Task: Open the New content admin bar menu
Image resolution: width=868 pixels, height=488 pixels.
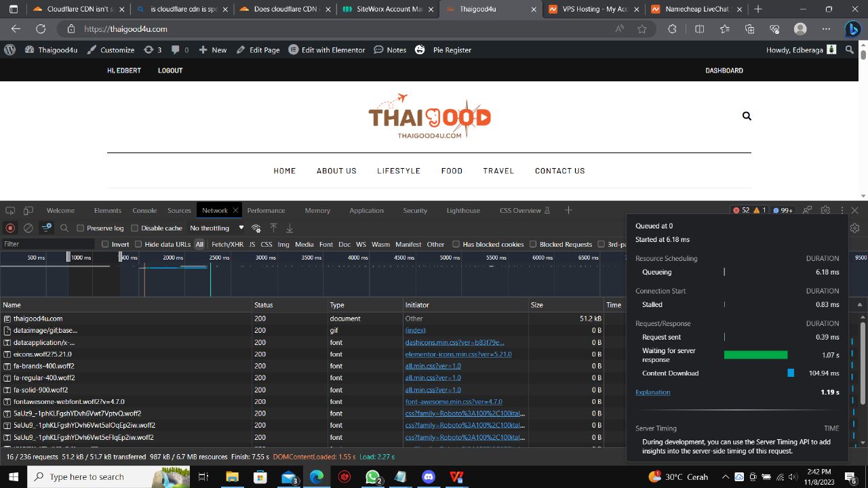Action: coord(212,49)
